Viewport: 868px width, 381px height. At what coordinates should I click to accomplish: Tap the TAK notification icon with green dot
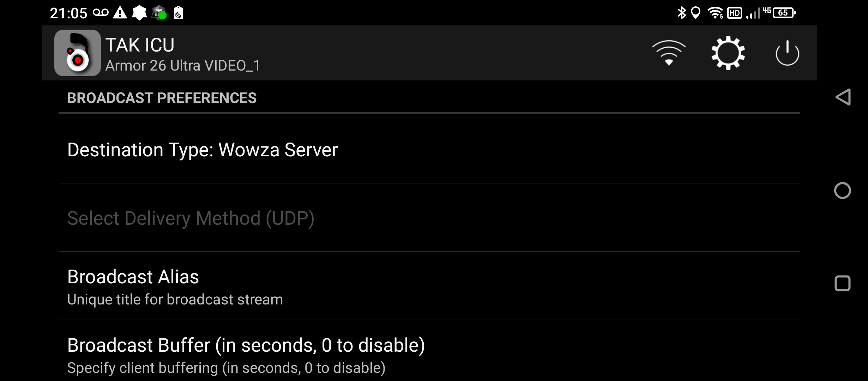[x=159, y=13]
